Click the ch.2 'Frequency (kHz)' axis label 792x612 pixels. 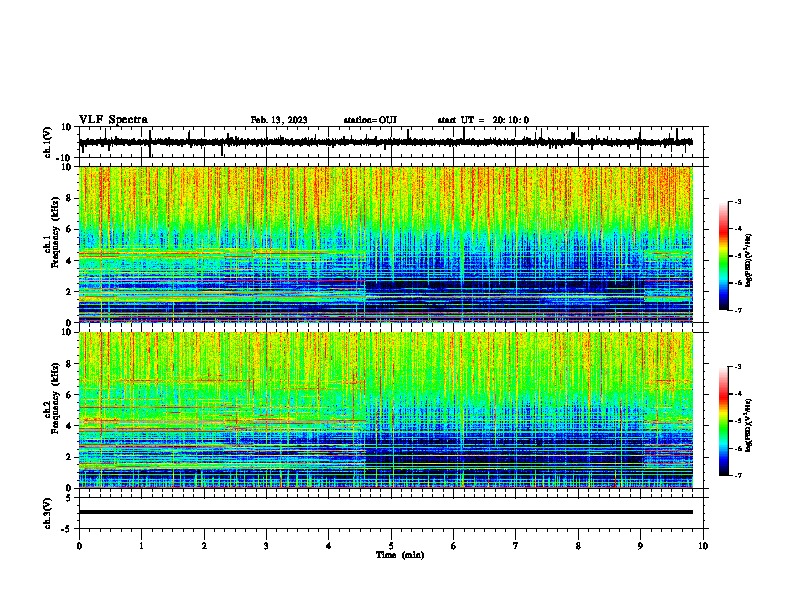coord(55,398)
